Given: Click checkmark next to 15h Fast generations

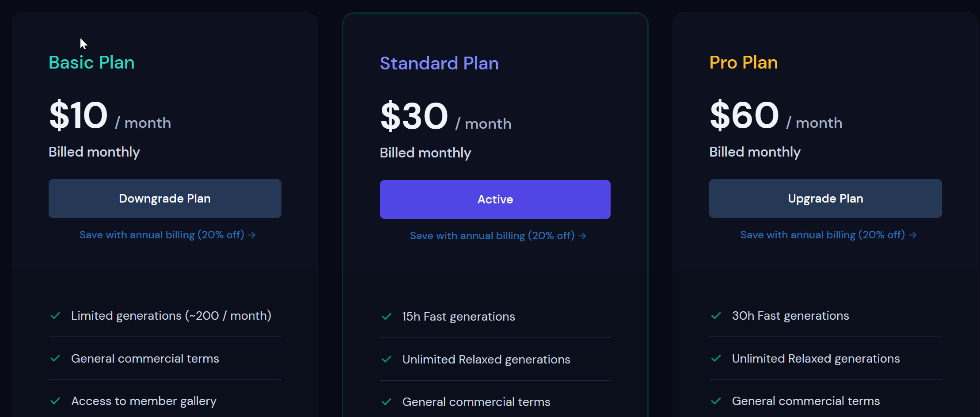Looking at the screenshot, I should tap(387, 317).
